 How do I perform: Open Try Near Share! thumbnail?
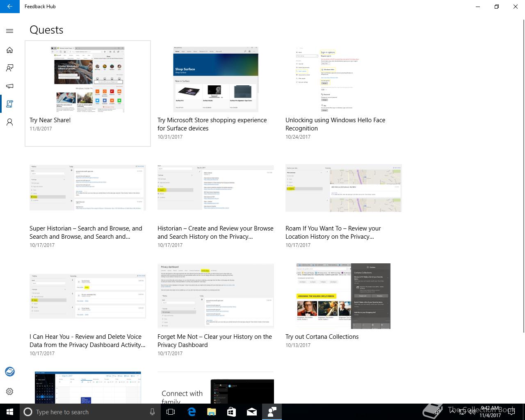tap(88, 79)
